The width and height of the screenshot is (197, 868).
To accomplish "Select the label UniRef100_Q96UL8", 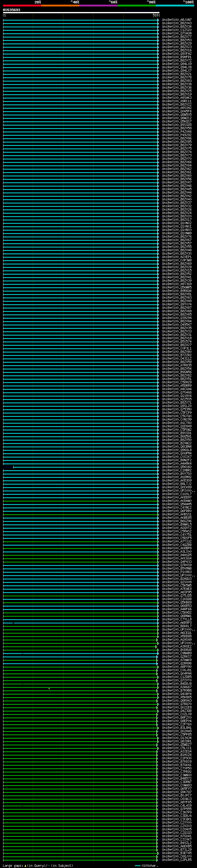I will point(177,450).
